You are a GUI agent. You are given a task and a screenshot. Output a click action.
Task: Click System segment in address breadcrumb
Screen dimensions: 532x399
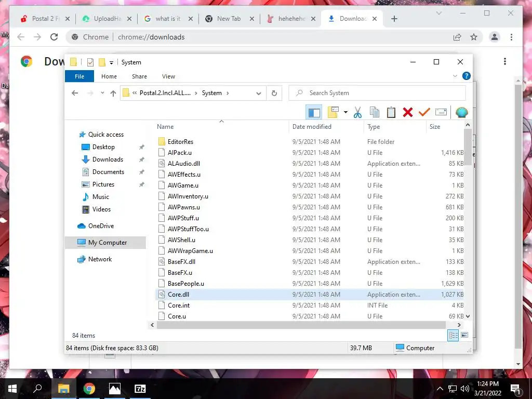[212, 93]
